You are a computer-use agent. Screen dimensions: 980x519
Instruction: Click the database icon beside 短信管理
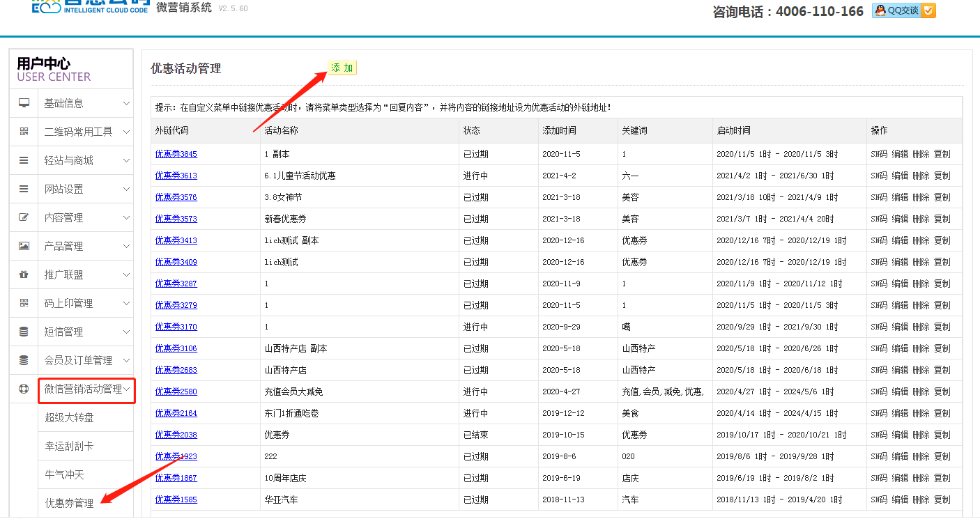[x=24, y=332]
